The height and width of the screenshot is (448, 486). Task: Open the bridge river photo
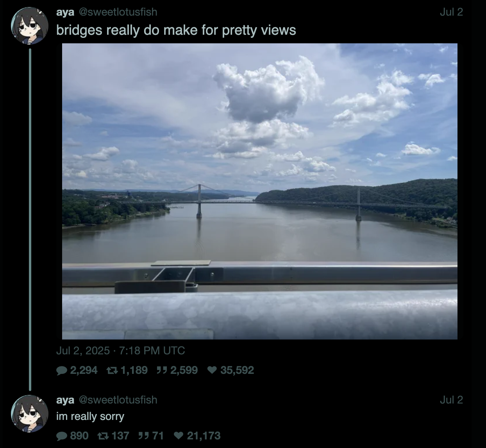tap(260, 191)
